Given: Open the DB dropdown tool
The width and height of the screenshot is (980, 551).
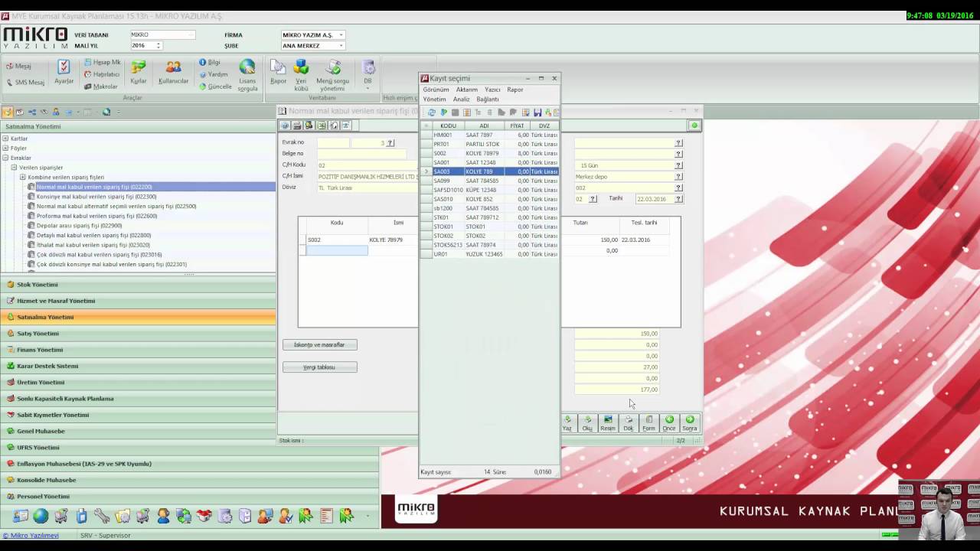Looking at the screenshot, I should [368, 73].
